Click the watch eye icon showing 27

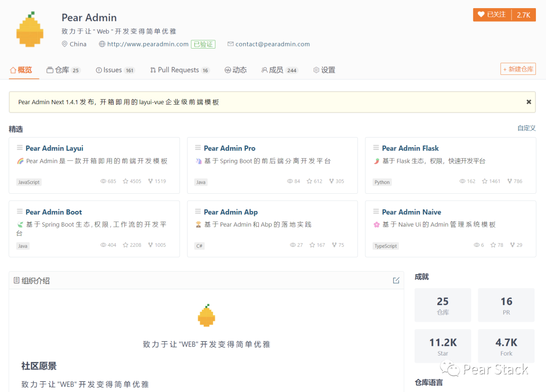pyautogui.click(x=293, y=245)
